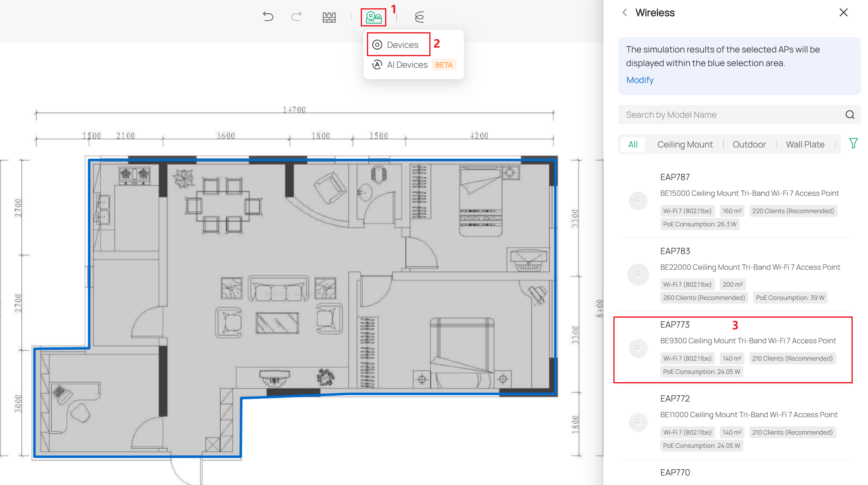Viewport: 868px width, 485px height.
Task: Select the All filter tab
Action: click(633, 144)
